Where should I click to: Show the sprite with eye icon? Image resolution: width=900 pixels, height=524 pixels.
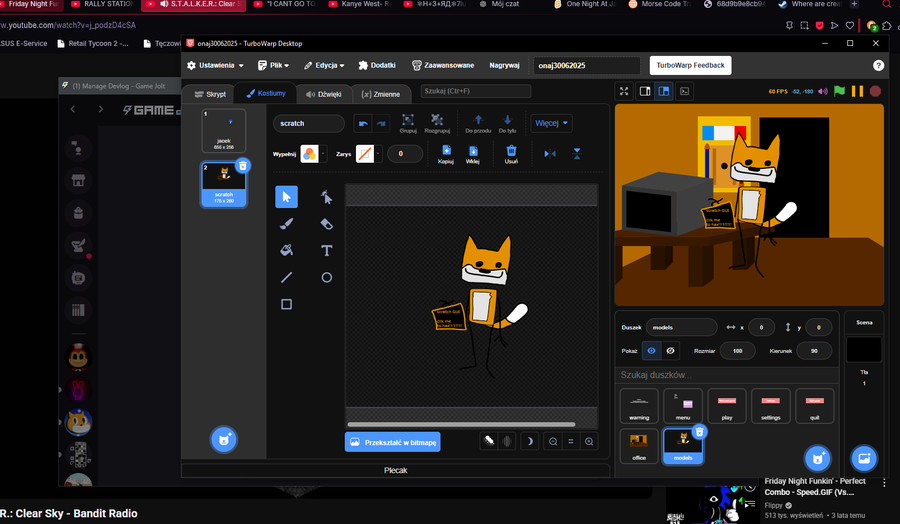[x=651, y=351]
